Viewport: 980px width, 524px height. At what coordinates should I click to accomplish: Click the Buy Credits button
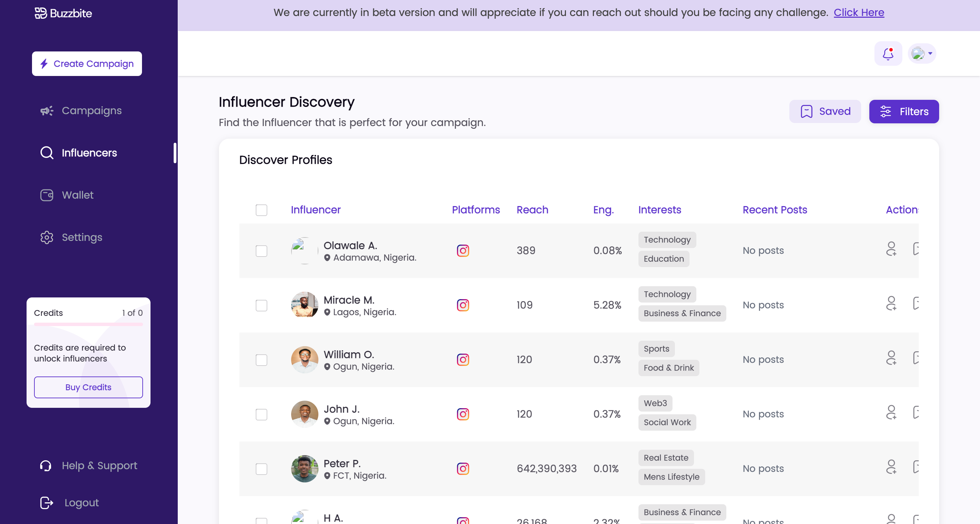coord(88,387)
